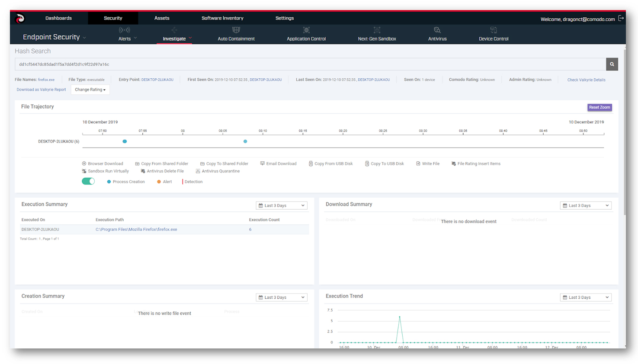
Task: Log out using the exit icon
Action: pos(622,18)
